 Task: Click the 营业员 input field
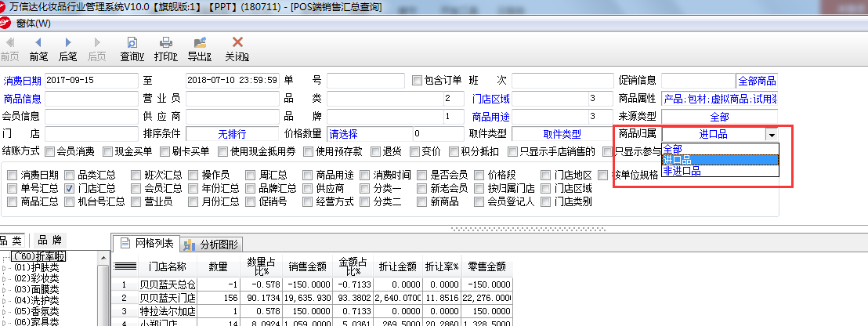tap(233, 99)
